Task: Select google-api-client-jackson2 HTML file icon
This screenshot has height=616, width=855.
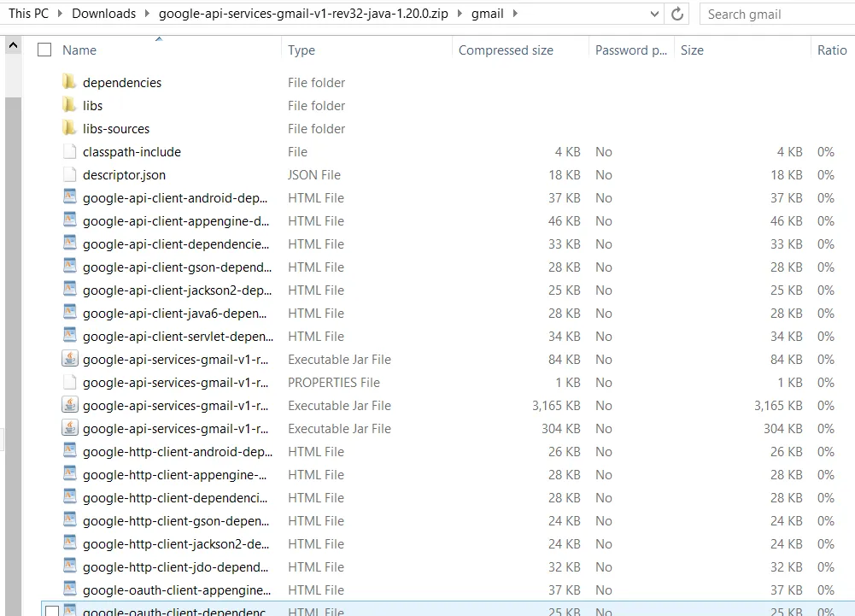Action: coord(69,290)
